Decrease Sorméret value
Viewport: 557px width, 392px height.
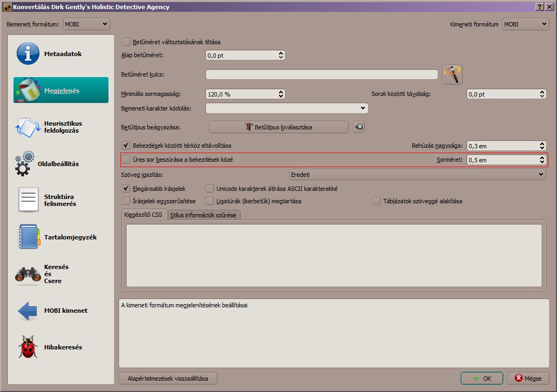[542, 162]
